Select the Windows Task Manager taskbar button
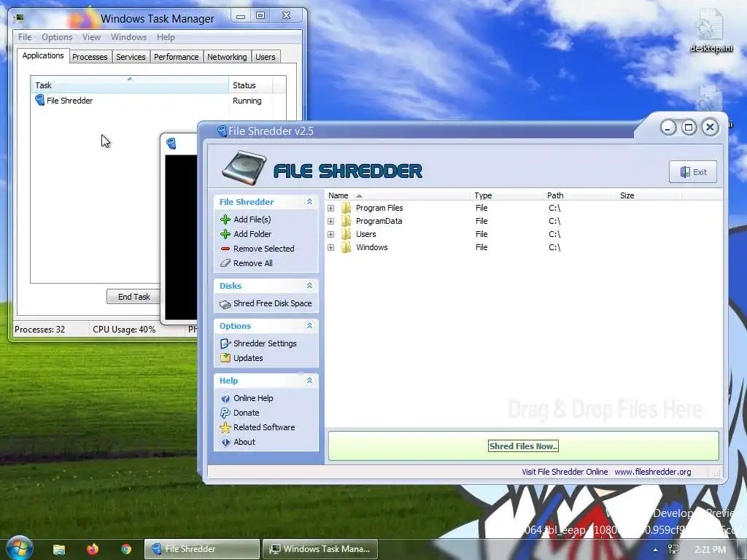The height and width of the screenshot is (560, 747). pos(320,549)
